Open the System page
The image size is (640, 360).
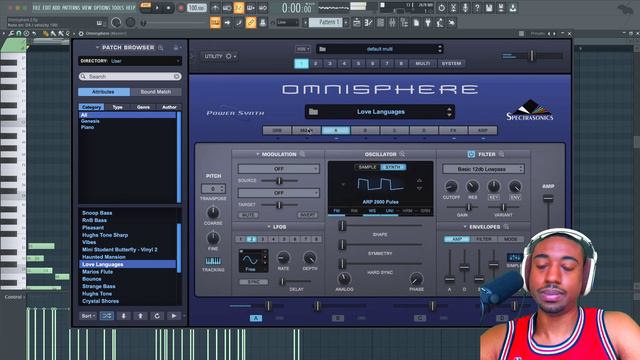pos(451,64)
